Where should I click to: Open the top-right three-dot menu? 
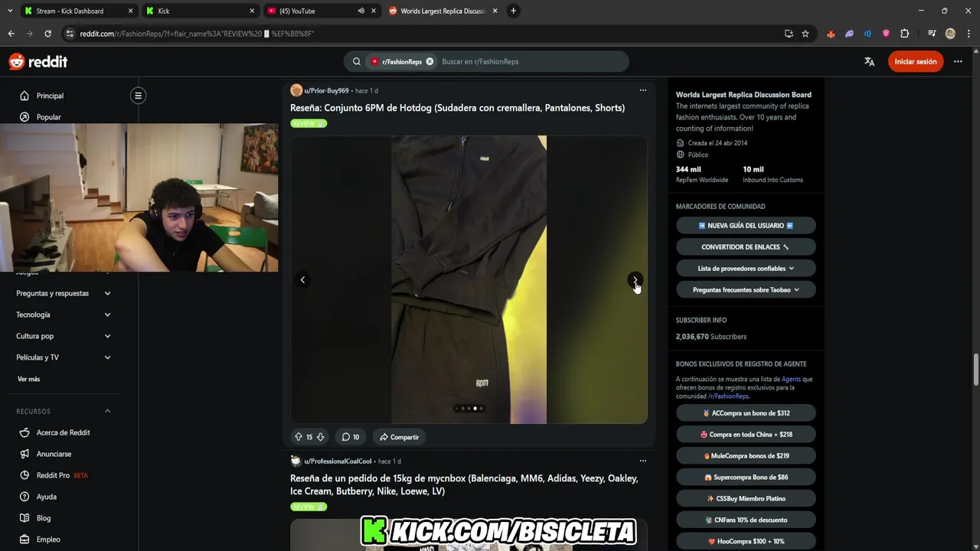pyautogui.click(x=958, y=61)
